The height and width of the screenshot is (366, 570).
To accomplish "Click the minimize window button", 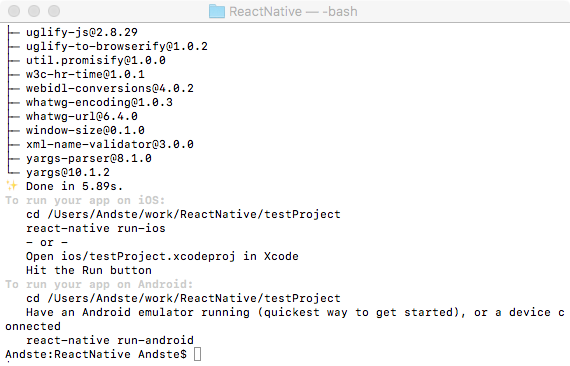I will 34,11.
